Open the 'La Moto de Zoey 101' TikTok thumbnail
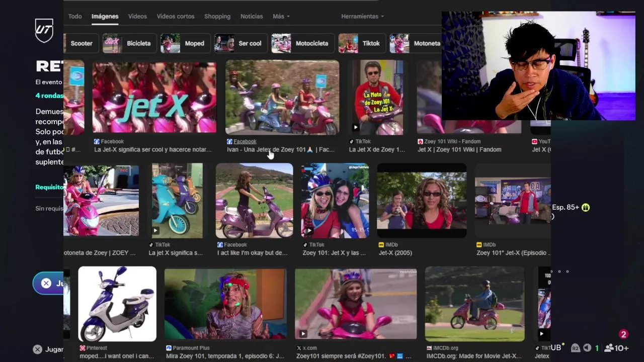 point(377,98)
